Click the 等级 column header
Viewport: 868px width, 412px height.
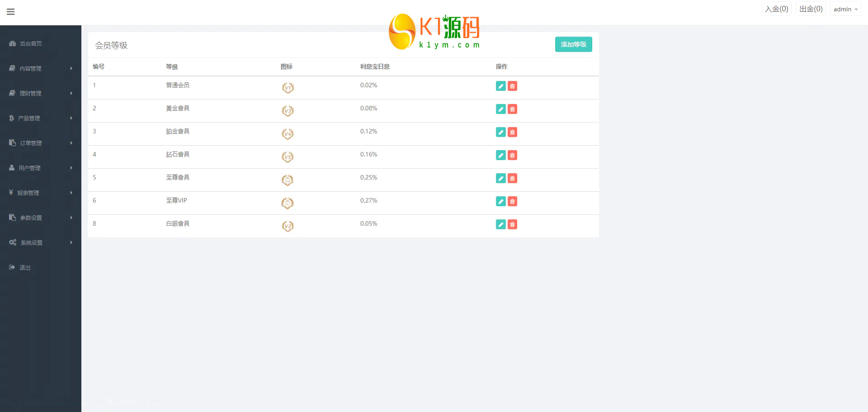pos(172,67)
